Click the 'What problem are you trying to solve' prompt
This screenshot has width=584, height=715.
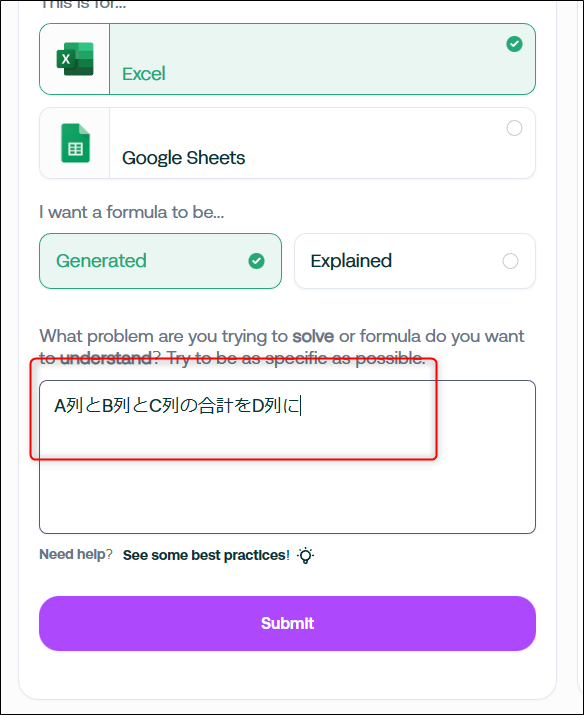282,347
